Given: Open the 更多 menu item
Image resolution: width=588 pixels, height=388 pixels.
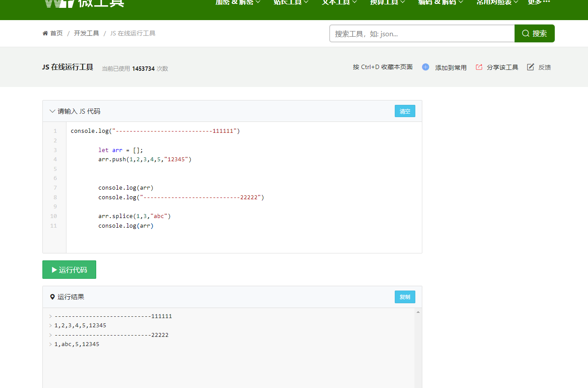Looking at the screenshot, I should (x=539, y=2).
